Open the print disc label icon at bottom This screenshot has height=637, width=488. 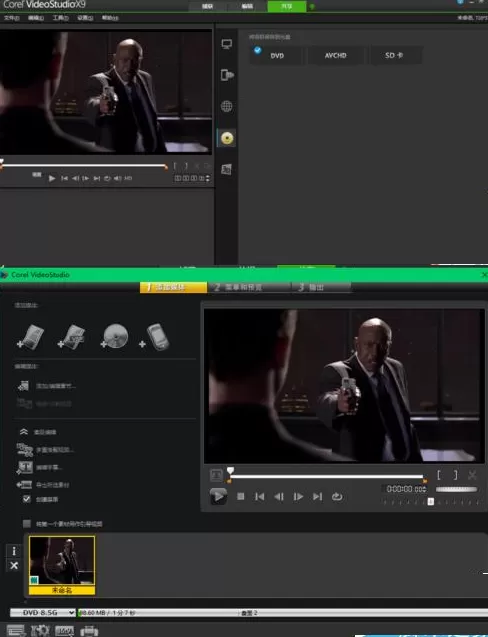coord(89,630)
